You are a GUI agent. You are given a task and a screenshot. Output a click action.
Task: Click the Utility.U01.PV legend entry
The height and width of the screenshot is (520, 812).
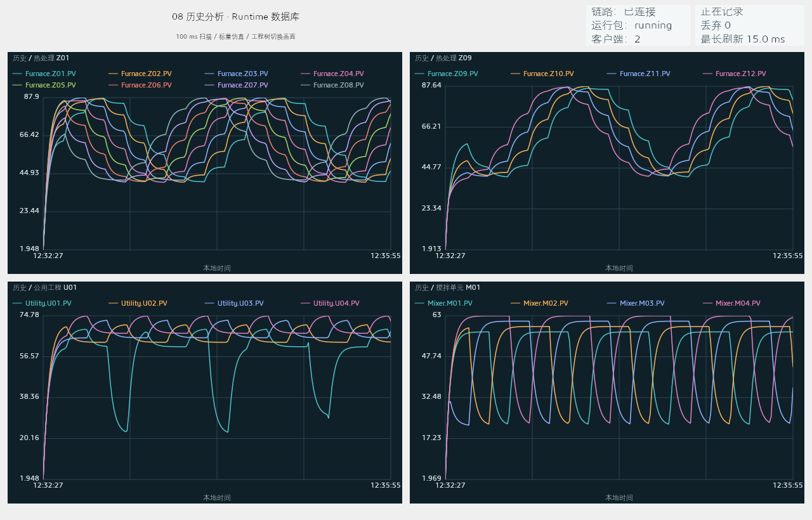click(42, 304)
